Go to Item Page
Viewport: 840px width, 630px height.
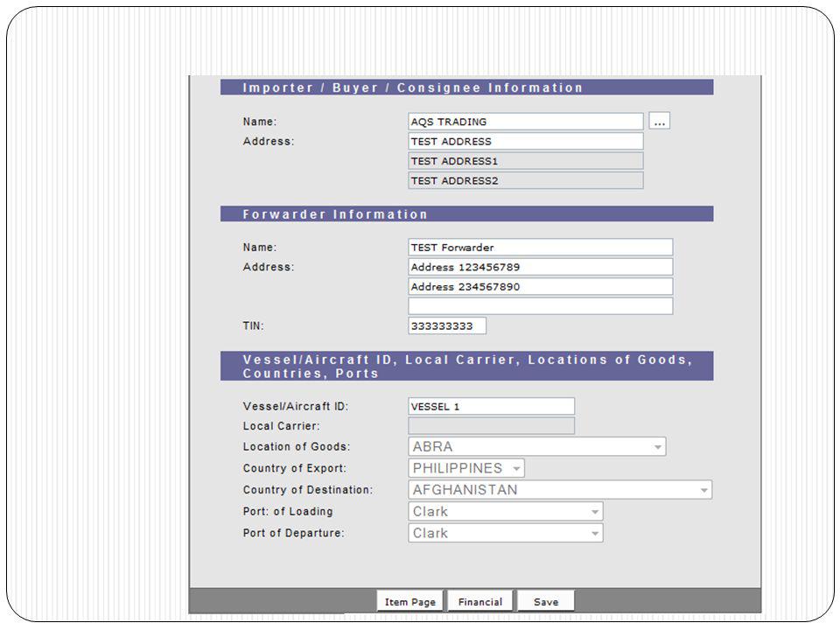[x=409, y=602]
